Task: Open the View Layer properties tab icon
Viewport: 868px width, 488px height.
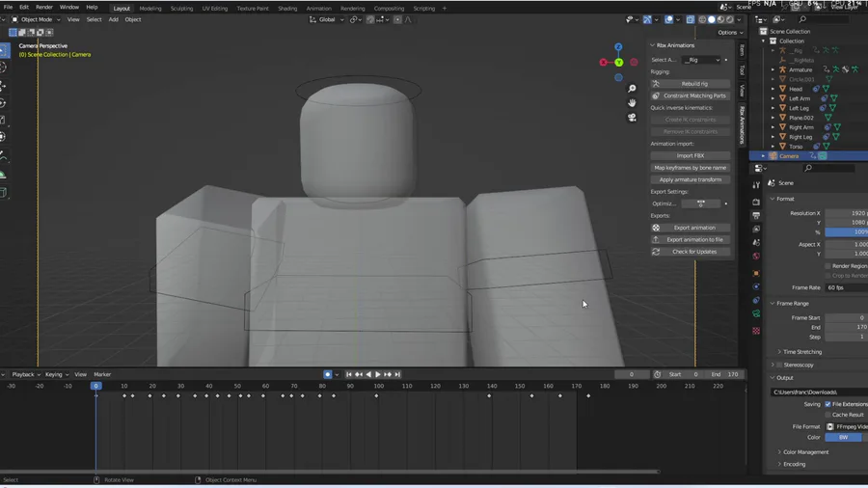Action: (x=756, y=230)
